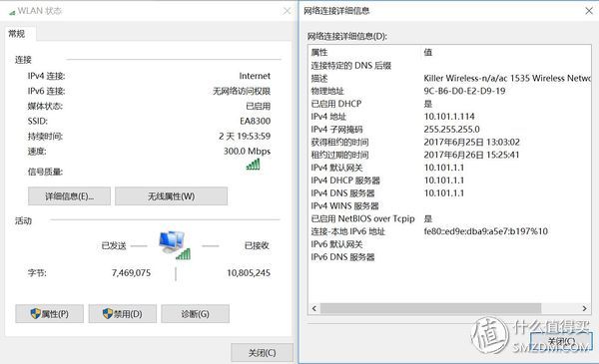Click the network computers activity icon
The height and width of the screenshot is (364, 599).
pos(174,244)
